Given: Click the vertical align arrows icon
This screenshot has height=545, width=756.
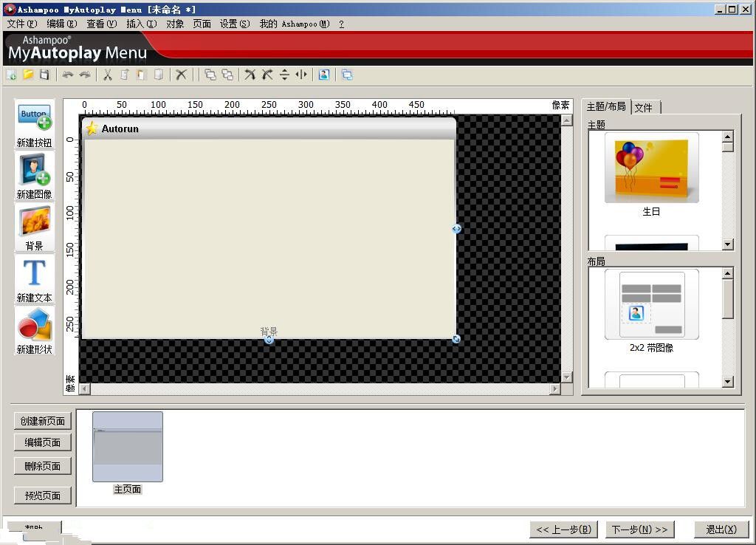Looking at the screenshot, I should pos(284,75).
